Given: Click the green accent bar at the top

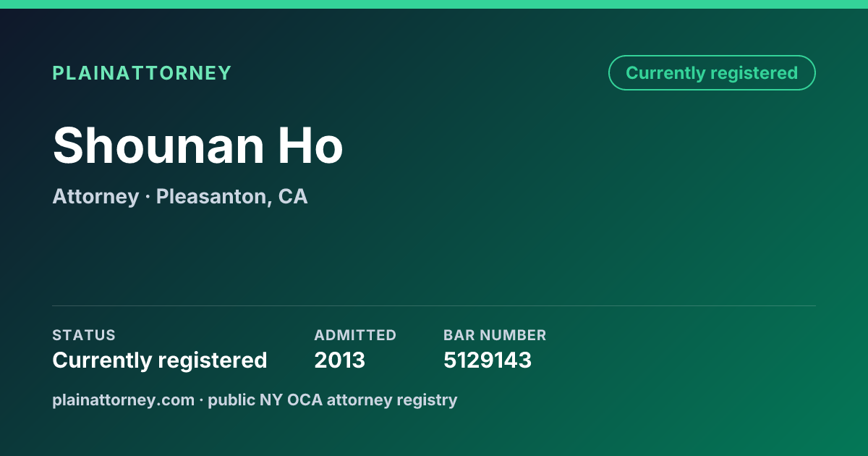Looking at the screenshot, I should 434,4.
